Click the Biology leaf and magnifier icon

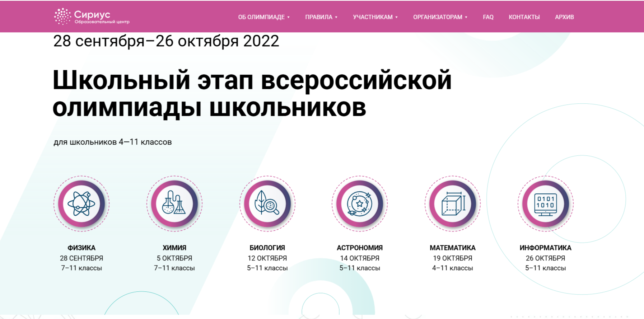tap(267, 203)
